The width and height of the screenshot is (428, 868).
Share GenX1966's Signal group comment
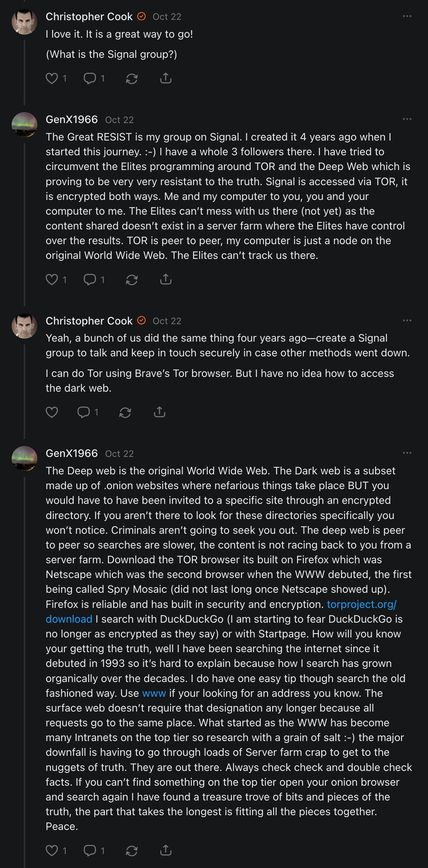tap(166, 279)
